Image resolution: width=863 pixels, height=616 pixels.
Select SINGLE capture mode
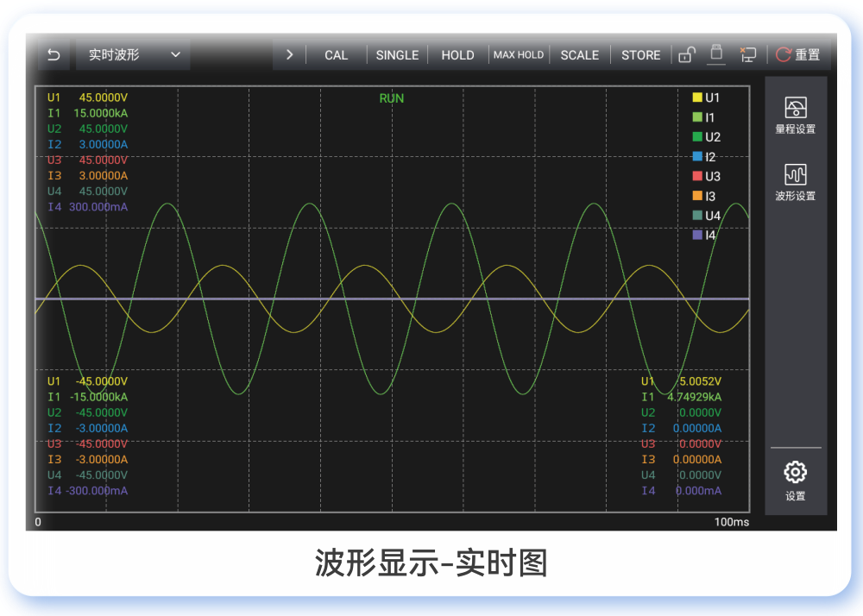click(x=397, y=54)
